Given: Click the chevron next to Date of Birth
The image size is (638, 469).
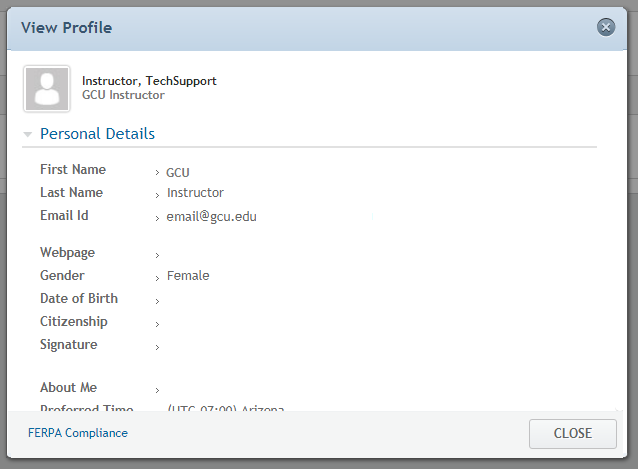Looking at the screenshot, I should click(157, 301).
